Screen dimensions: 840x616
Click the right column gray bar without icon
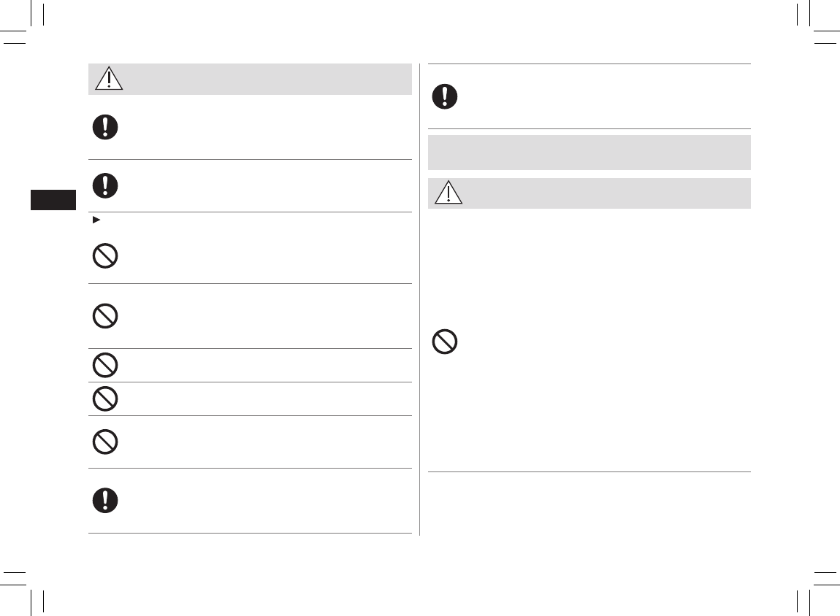click(589, 153)
